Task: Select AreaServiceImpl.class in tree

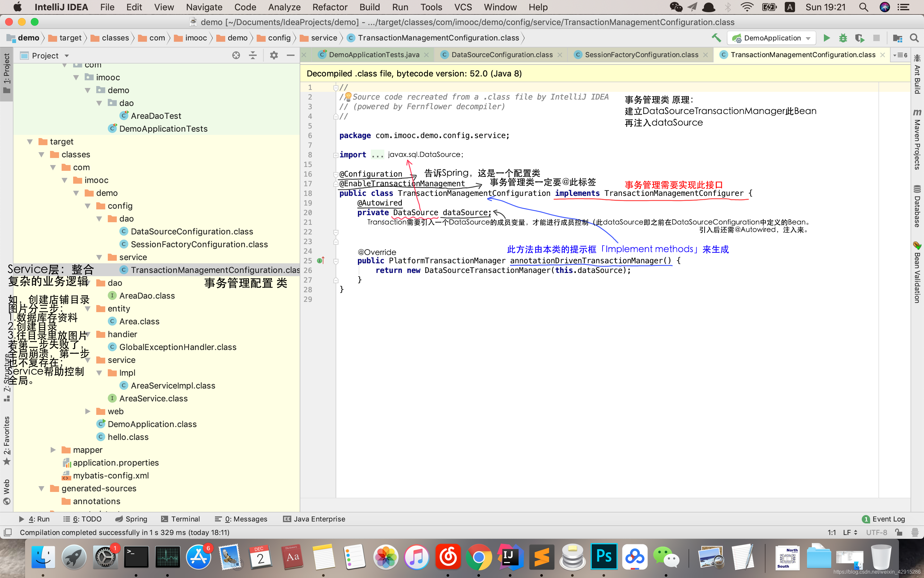Action: click(x=173, y=385)
